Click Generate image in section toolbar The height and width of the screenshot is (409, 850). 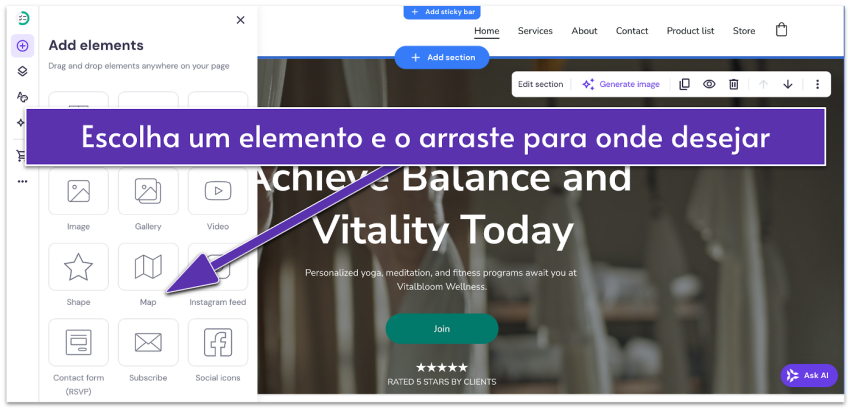621,84
